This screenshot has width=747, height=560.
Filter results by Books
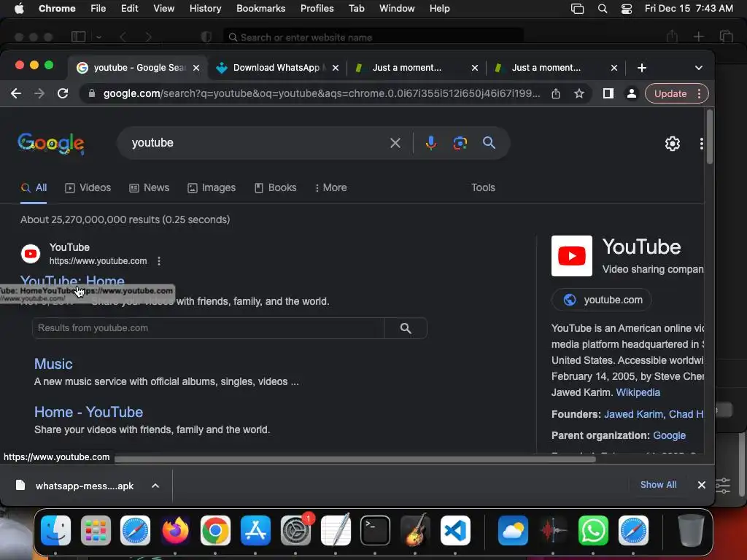[x=275, y=187]
